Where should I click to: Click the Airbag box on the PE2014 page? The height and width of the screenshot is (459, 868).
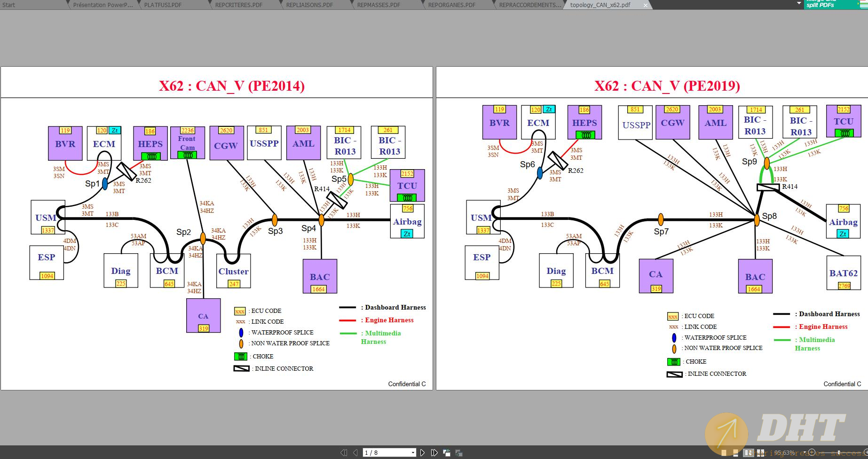(407, 221)
